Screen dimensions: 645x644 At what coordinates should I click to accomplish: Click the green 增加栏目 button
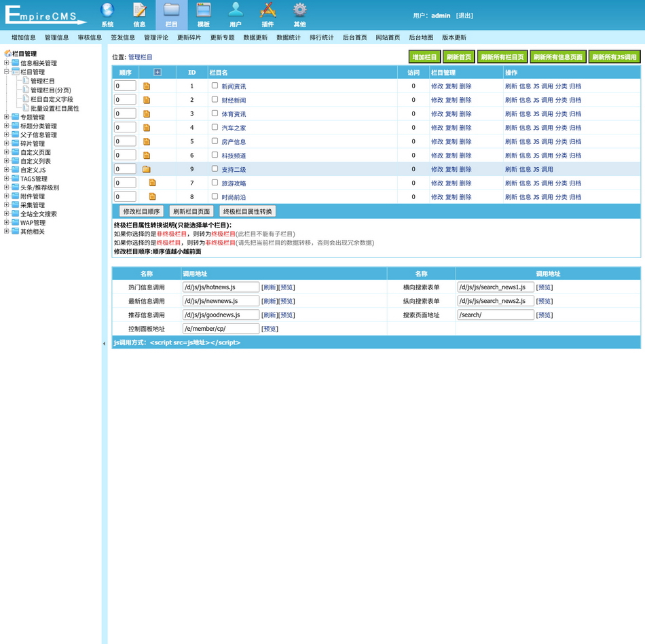[x=424, y=57]
